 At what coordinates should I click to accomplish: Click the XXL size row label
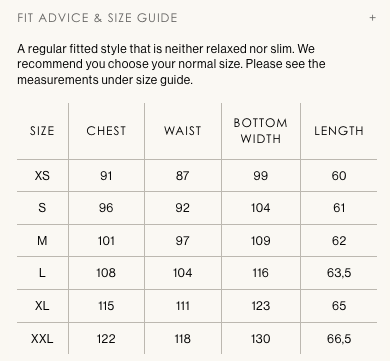pos(42,339)
